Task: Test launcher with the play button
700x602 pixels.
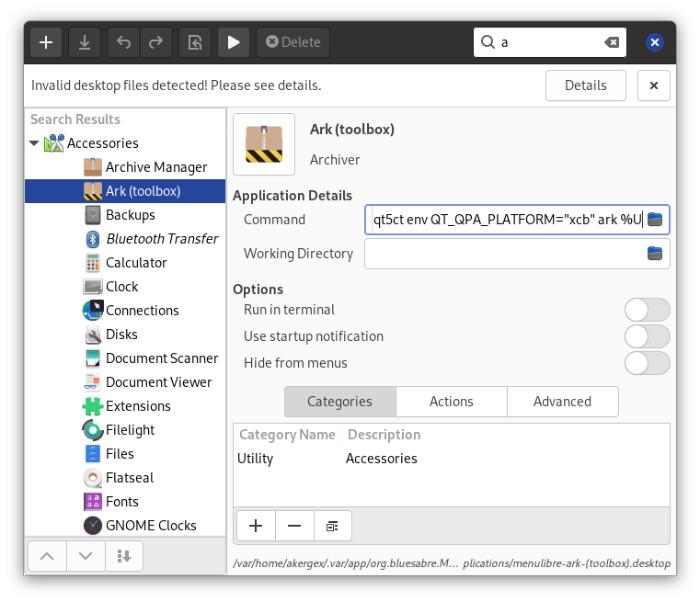Action: click(x=234, y=42)
